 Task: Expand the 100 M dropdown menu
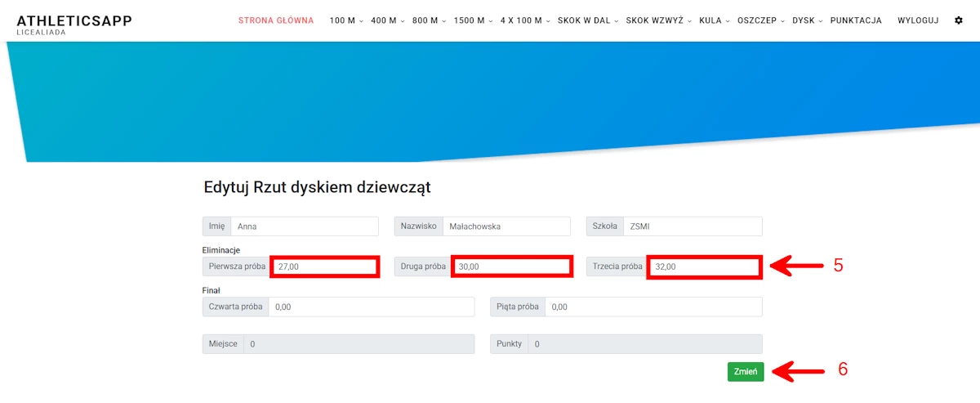pyautogui.click(x=345, y=20)
